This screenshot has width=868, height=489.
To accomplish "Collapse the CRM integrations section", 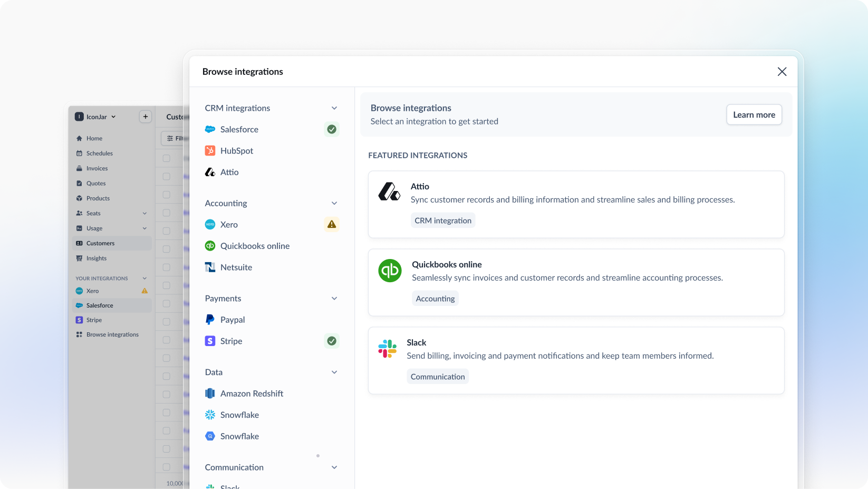I will (334, 108).
